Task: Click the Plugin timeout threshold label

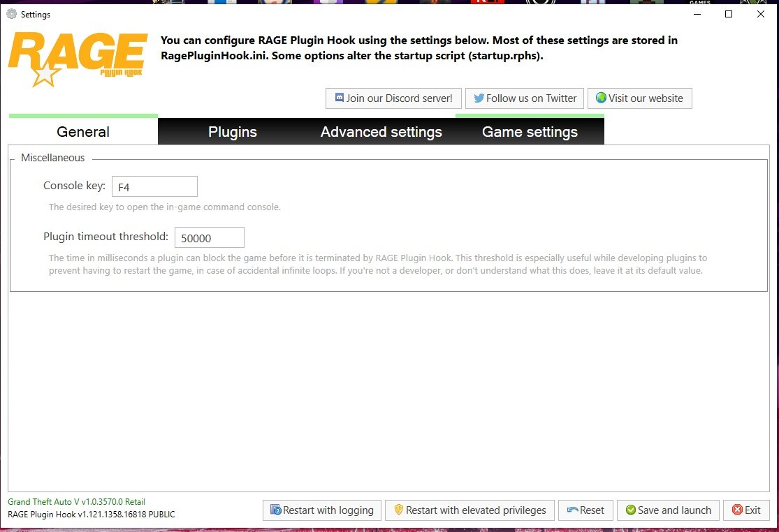Action: [105, 237]
